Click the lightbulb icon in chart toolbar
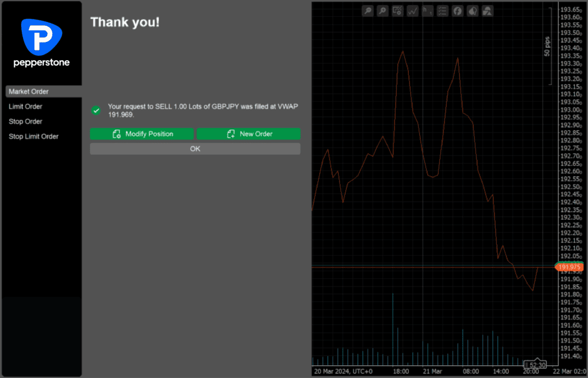The height and width of the screenshot is (378, 588). (x=472, y=11)
